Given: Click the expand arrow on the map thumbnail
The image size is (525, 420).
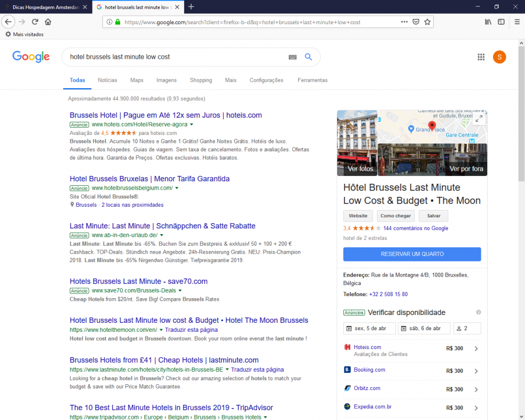Looking at the screenshot, I should click(x=479, y=119).
